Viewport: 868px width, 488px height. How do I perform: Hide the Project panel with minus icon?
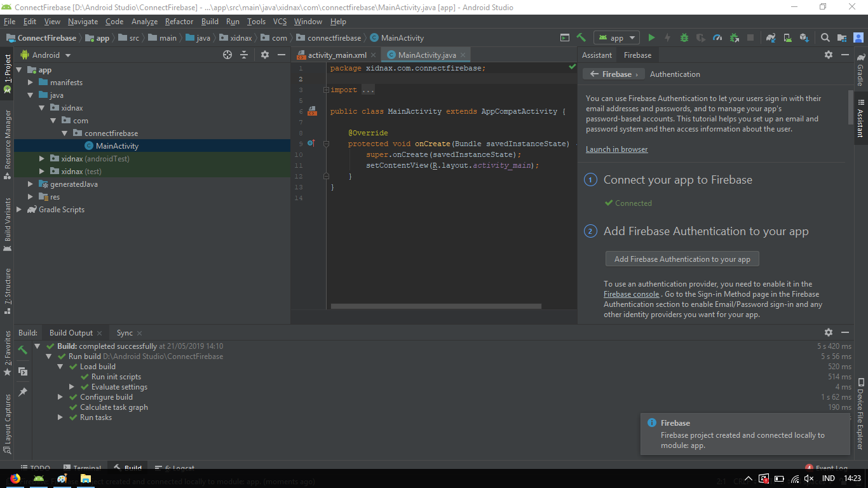click(x=281, y=55)
